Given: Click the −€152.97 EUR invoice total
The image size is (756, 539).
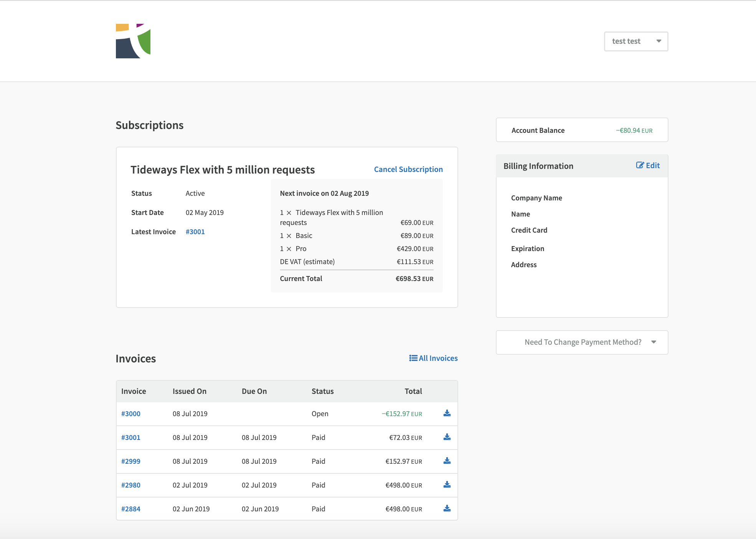Looking at the screenshot, I should click(402, 414).
